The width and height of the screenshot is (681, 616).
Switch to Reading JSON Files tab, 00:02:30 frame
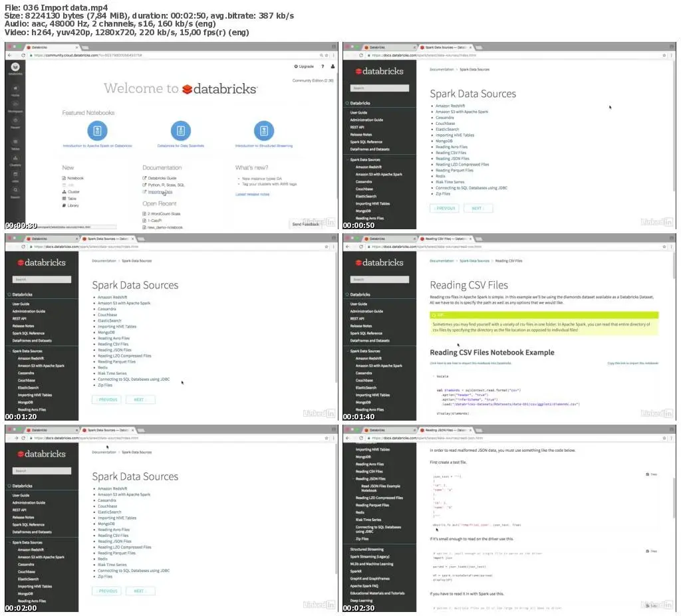[446, 430]
